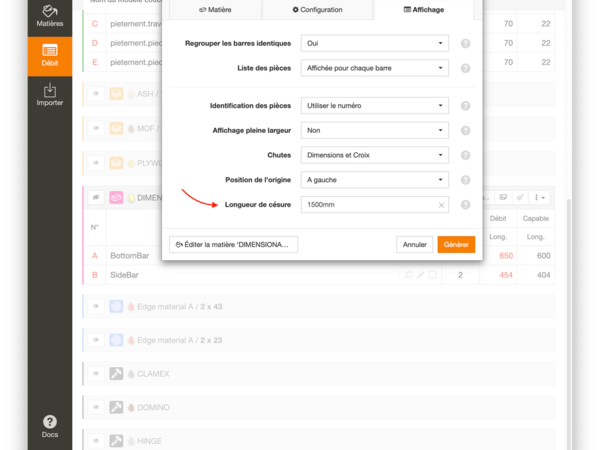Viewport: 600px width, 450px height.
Task: Clear the Longueur de césure field
Action: (441, 205)
